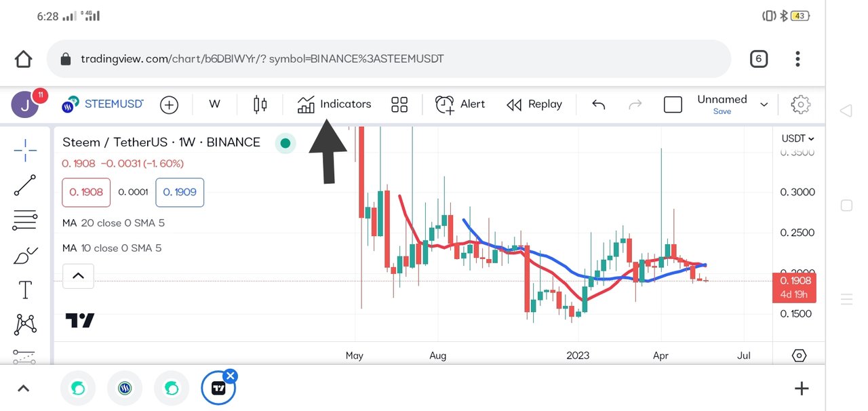Open the Fibonacci retracement tool

25,220
